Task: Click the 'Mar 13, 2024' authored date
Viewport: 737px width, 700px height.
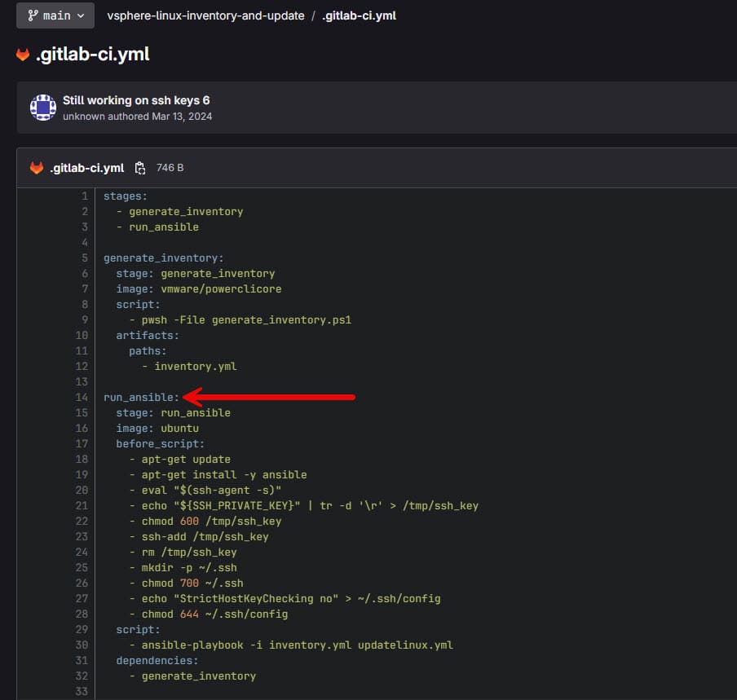Action: (x=182, y=116)
